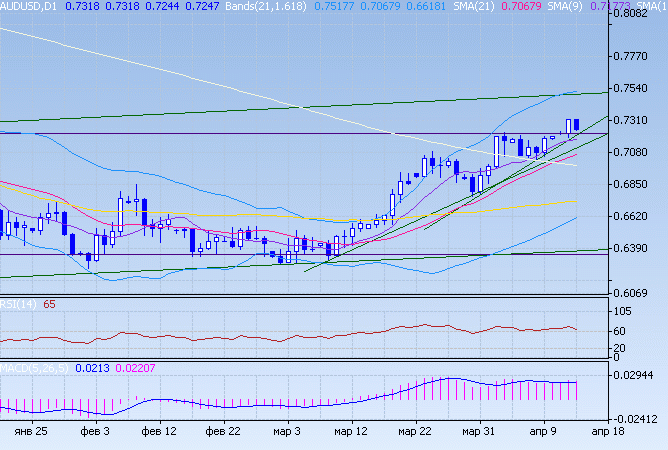This screenshot has height=450, width=668.
Task: Select the фев 22 date marker
Action: click(x=222, y=432)
